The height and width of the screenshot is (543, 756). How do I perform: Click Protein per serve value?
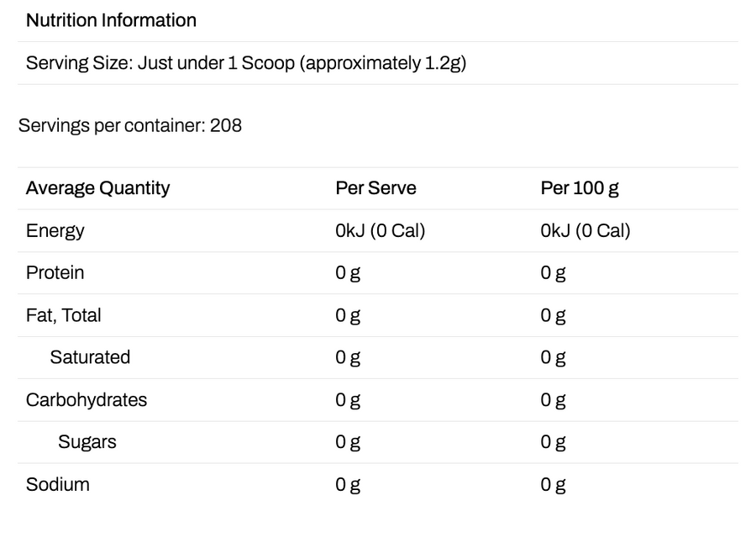point(348,273)
